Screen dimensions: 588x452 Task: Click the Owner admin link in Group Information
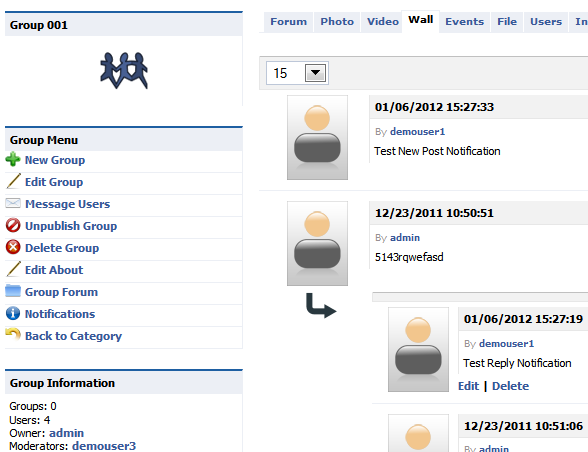[x=66, y=433]
